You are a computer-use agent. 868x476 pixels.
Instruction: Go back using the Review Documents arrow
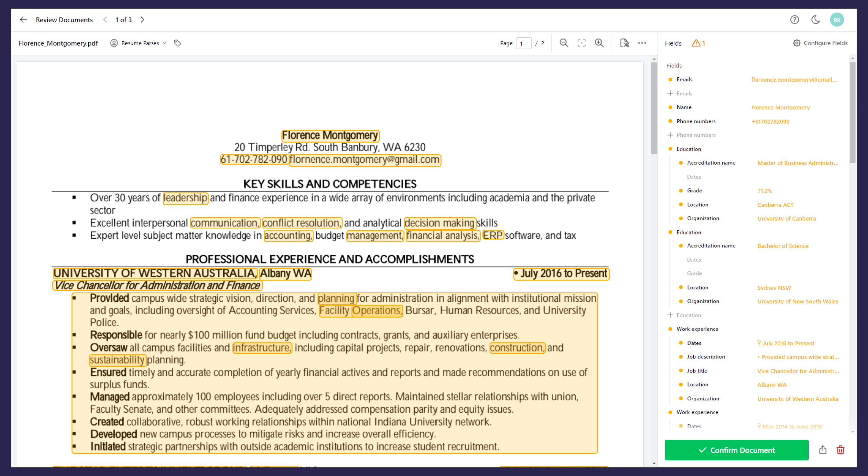tap(23, 20)
